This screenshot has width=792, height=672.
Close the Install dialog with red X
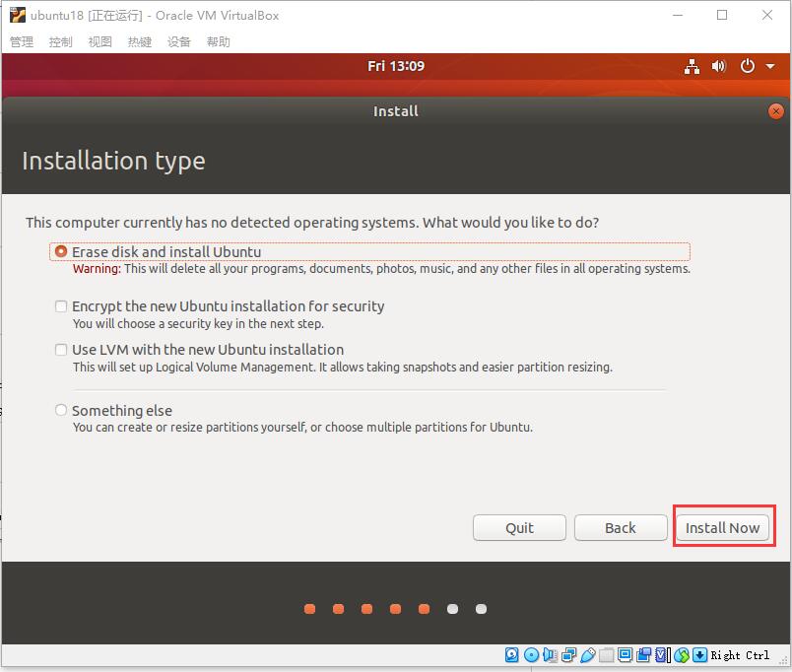point(776,111)
